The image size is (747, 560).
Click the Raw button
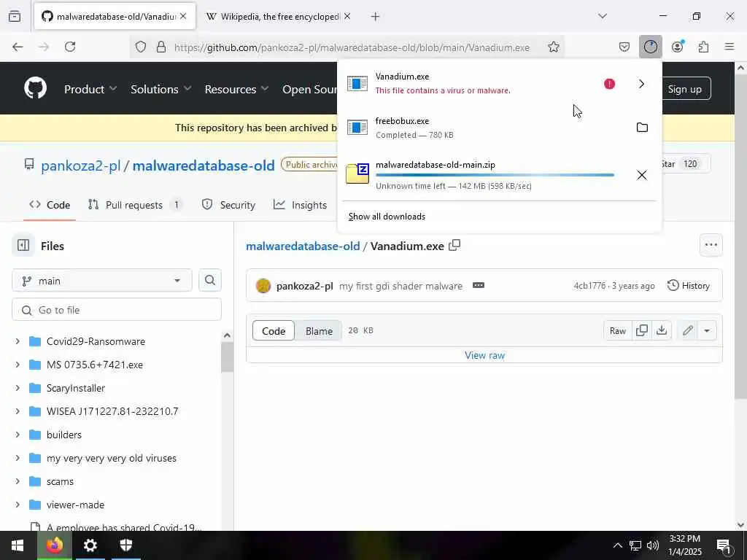click(617, 330)
